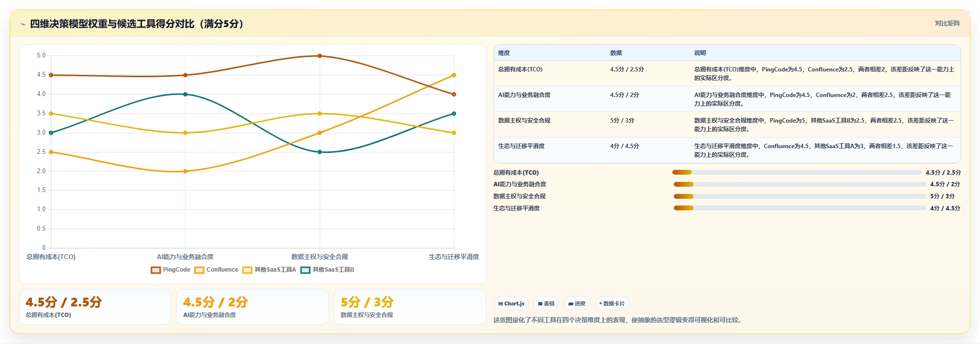Open the 5分 / 3分 stat card

pyautogui.click(x=410, y=307)
